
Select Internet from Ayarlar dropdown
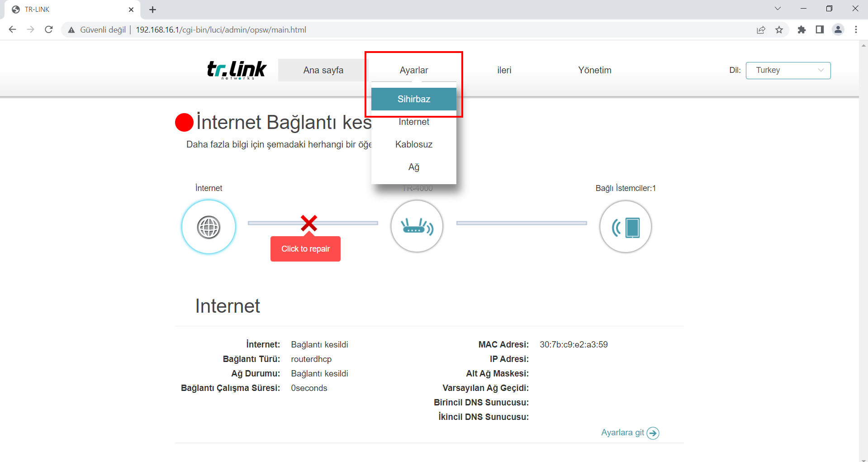pos(413,122)
